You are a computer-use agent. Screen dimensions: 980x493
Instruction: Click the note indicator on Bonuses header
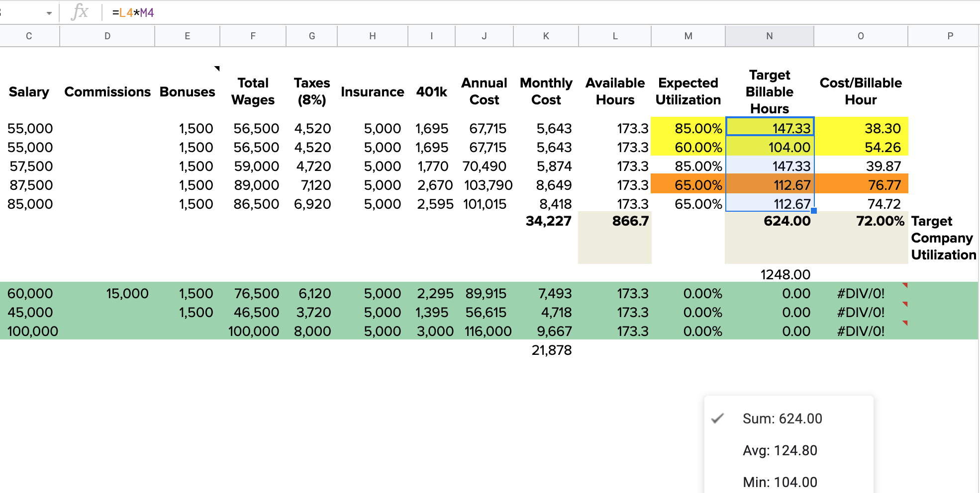217,68
